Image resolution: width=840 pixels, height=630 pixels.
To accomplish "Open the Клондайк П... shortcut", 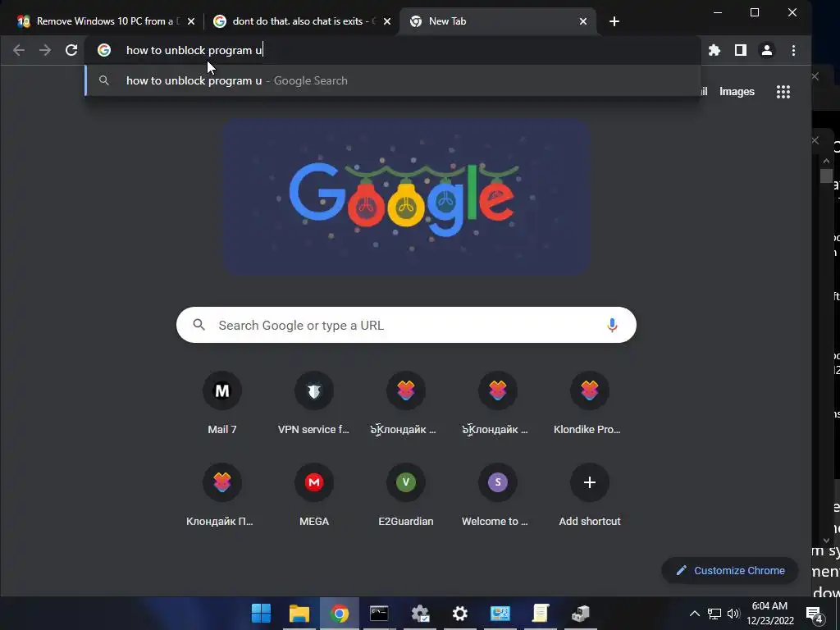I will [x=221, y=495].
